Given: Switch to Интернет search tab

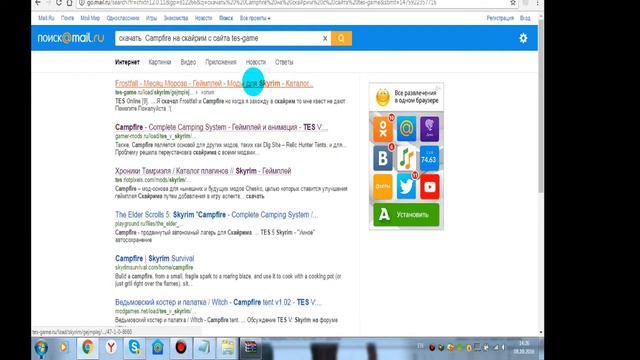Looking at the screenshot, I should coord(127,62).
